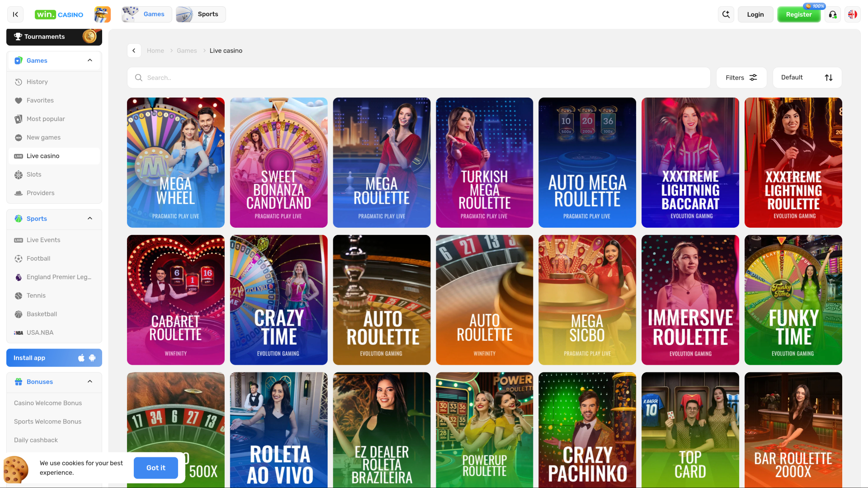Viewport: 868px width, 488px height.
Task: Open New games badge icon
Action: pos(54,137)
